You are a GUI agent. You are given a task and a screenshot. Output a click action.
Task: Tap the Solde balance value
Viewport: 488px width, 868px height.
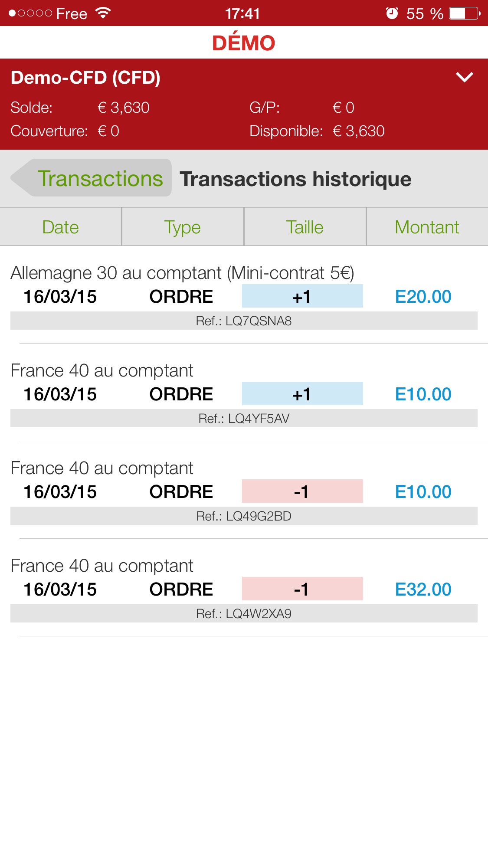124,108
